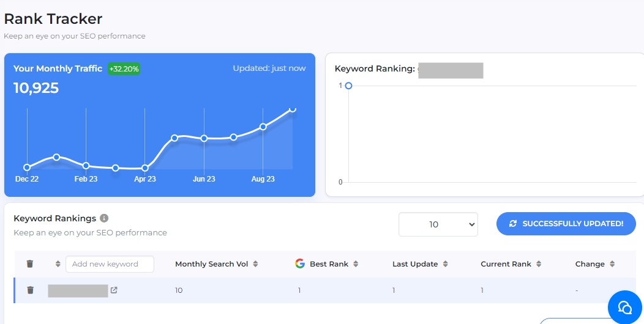Click the Best Rank value 1
Viewport: 644px width, 324px height.
pos(299,290)
